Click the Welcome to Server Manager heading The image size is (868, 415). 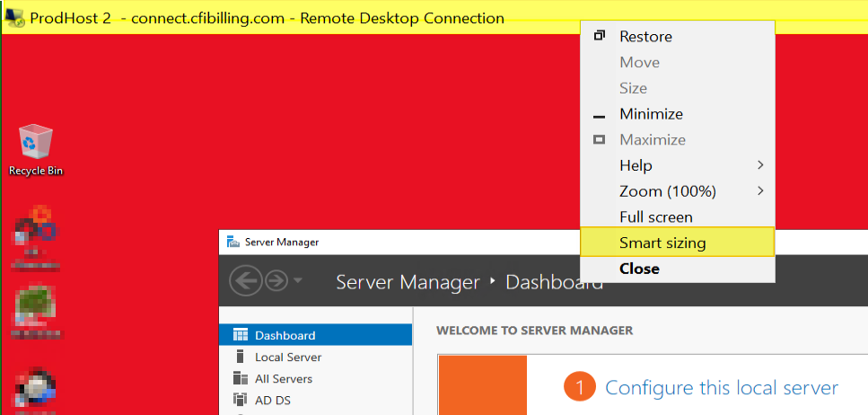tap(534, 331)
